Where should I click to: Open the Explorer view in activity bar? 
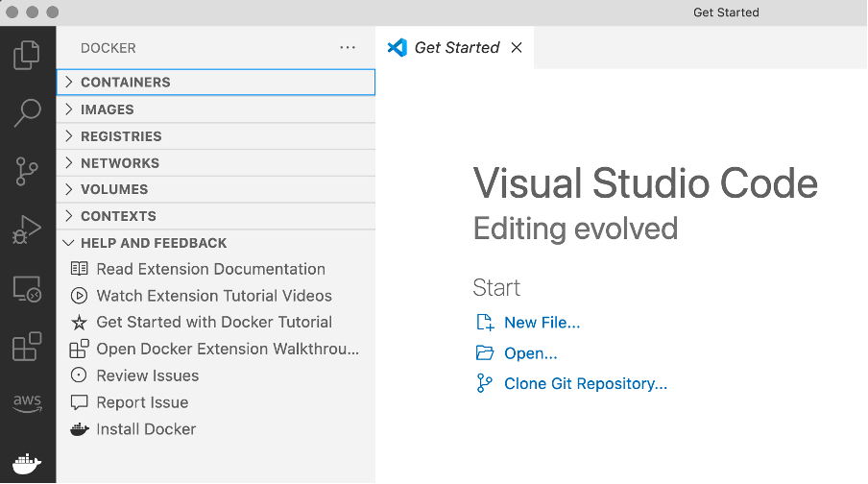(27, 55)
